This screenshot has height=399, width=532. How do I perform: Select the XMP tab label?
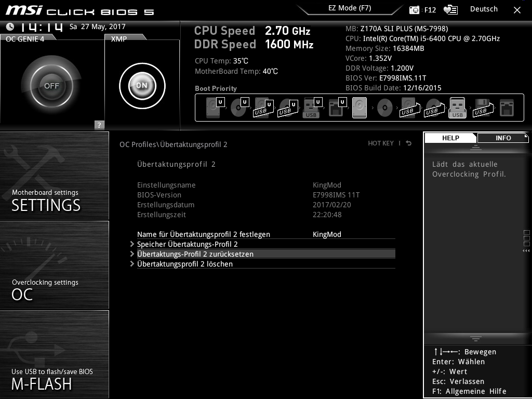coord(119,39)
